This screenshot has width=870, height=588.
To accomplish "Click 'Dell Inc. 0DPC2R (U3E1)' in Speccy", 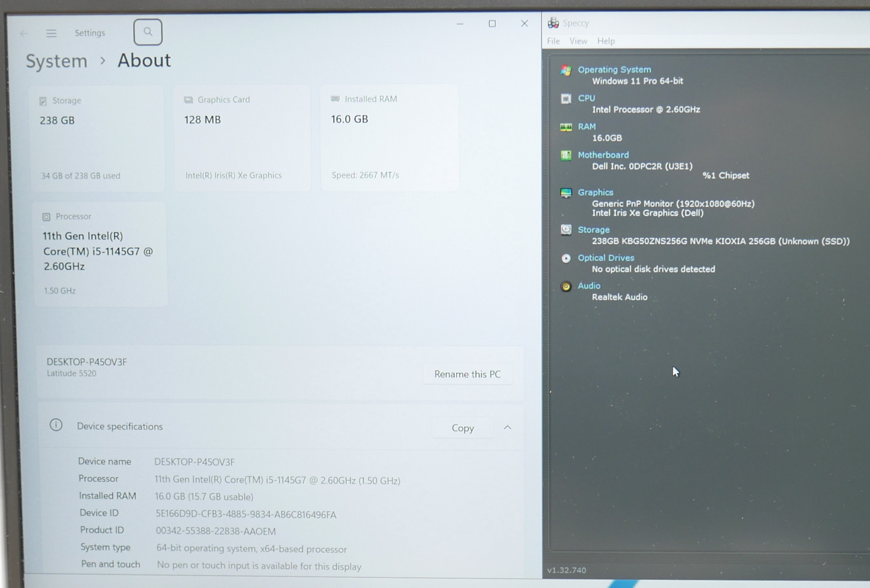I will tap(642, 167).
